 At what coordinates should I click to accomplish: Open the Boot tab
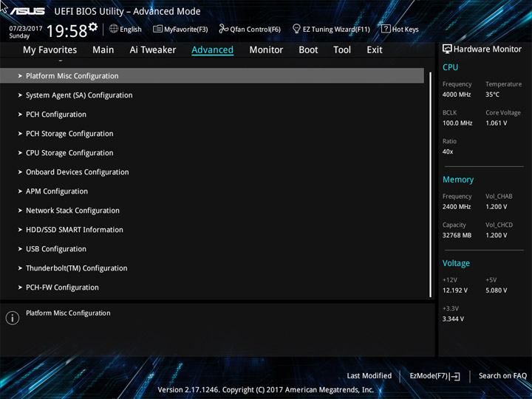[308, 50]
